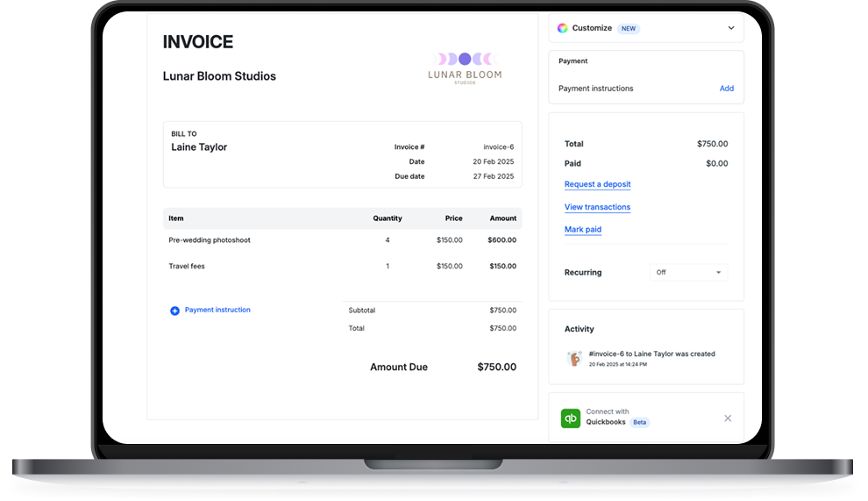Image resolution: width=868 pixels, height=501 pixels.
Task: Mark the invoice as paid
Action: tap(583, 230)
